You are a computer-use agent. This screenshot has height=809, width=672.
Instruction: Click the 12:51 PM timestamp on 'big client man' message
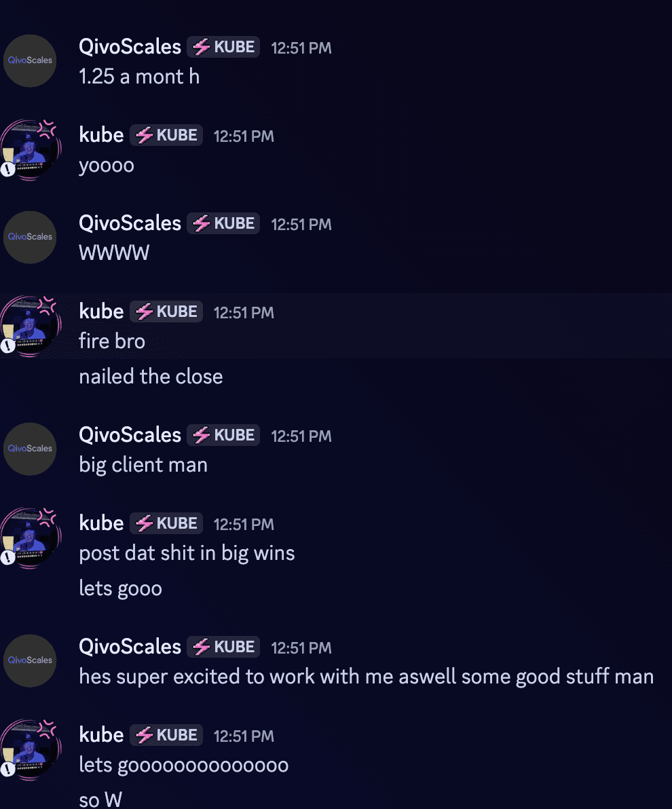(301, 436)
